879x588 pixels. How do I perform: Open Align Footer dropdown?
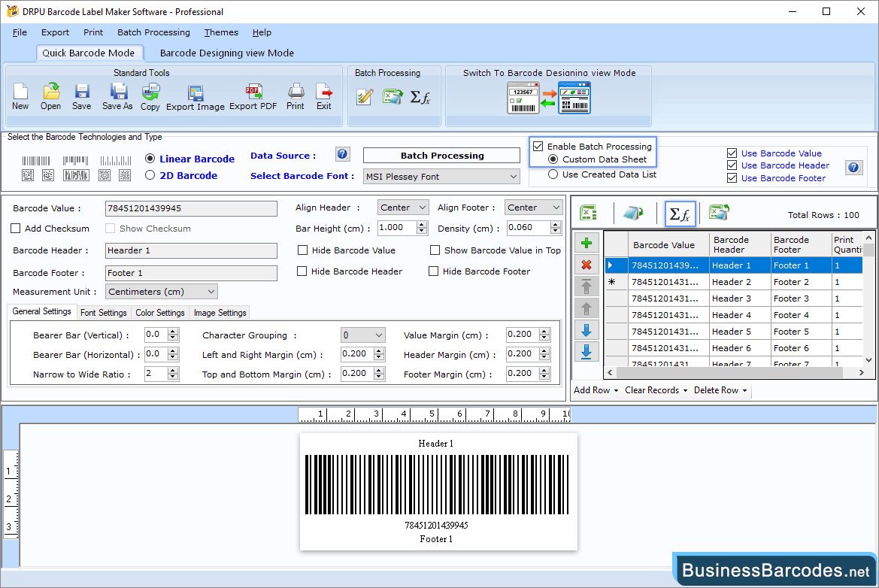533,208
